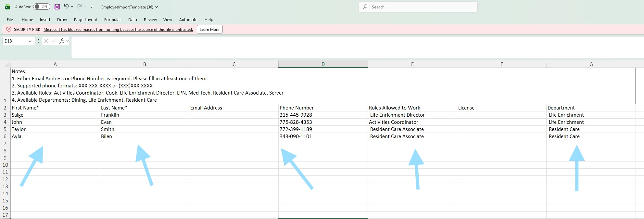Click the security risk shield icon
Image resolution: width=644 pixels, height=219 pixels.
pyautogui.click(x=9, y=29)
